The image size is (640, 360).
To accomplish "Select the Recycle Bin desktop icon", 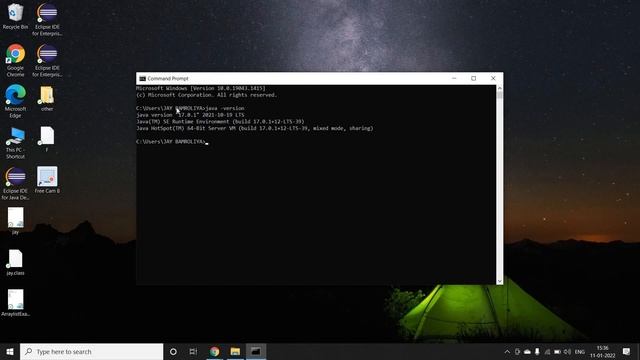I will click(x=15, y=16).
